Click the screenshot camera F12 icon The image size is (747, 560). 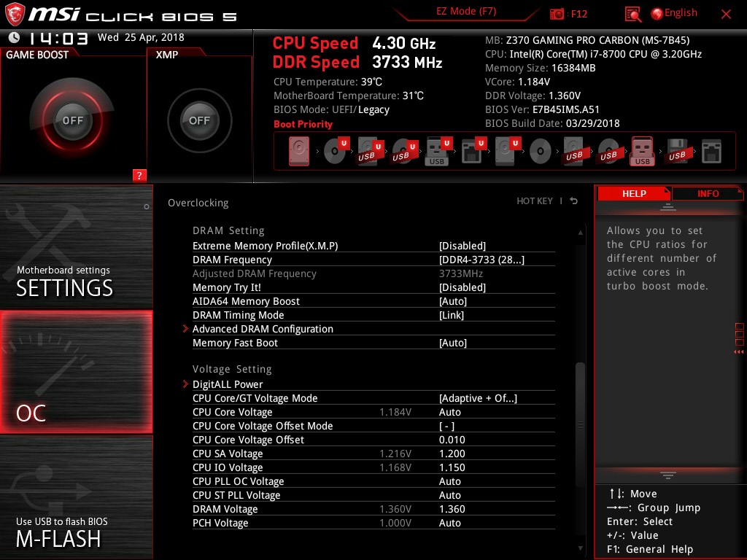click(x=557, y=14)
